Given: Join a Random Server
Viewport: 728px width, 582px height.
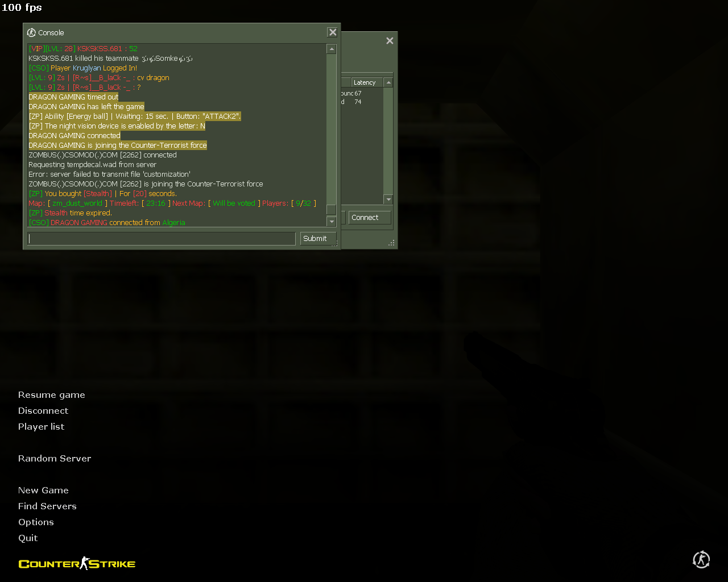Looking at the screenshot, I should [55, 459].
